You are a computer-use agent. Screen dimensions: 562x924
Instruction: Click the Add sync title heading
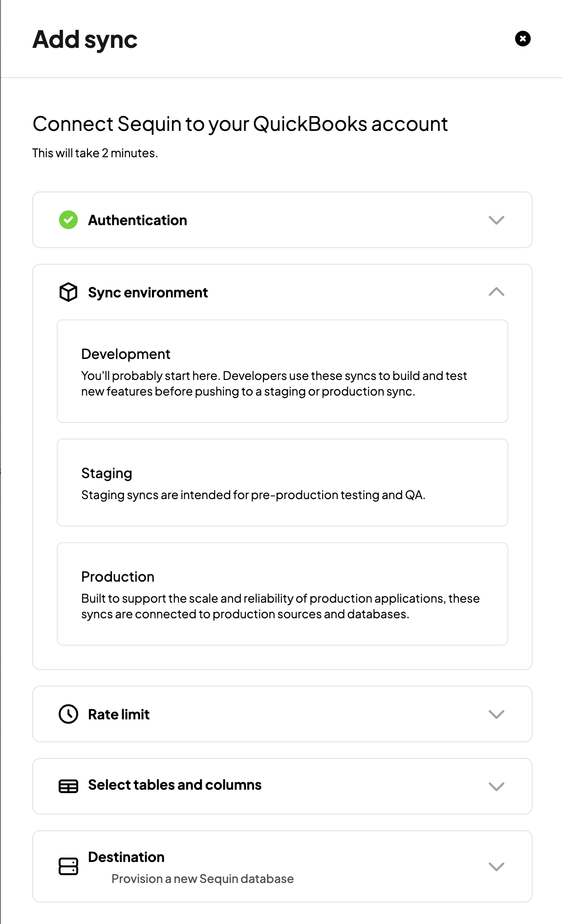(84, 39)
